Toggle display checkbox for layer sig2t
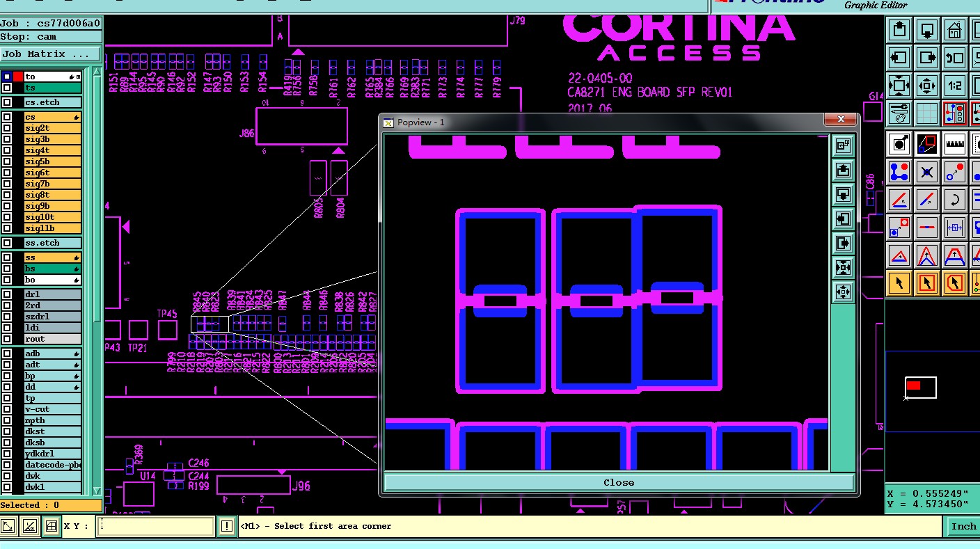The height and width of the screenshot is (549, 980). pos(7,128)
